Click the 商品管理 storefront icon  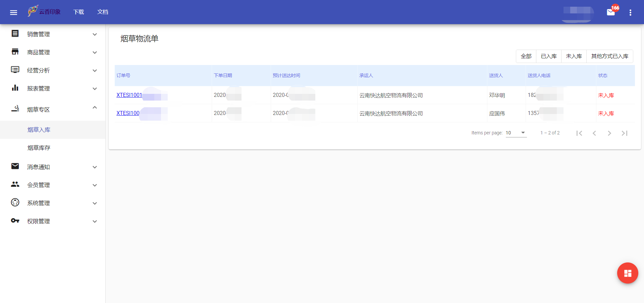(x=15, y=52)
